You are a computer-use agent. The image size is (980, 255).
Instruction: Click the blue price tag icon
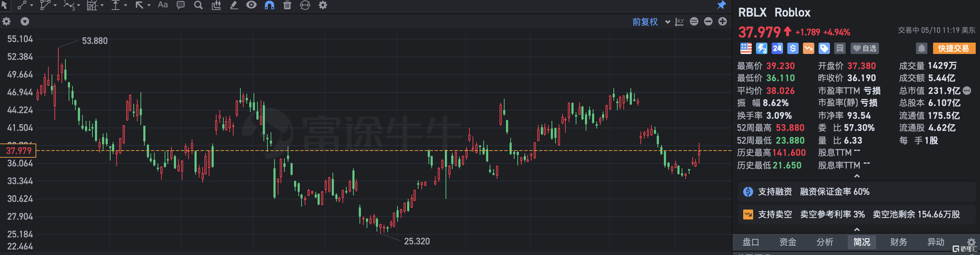click(824, 48)
